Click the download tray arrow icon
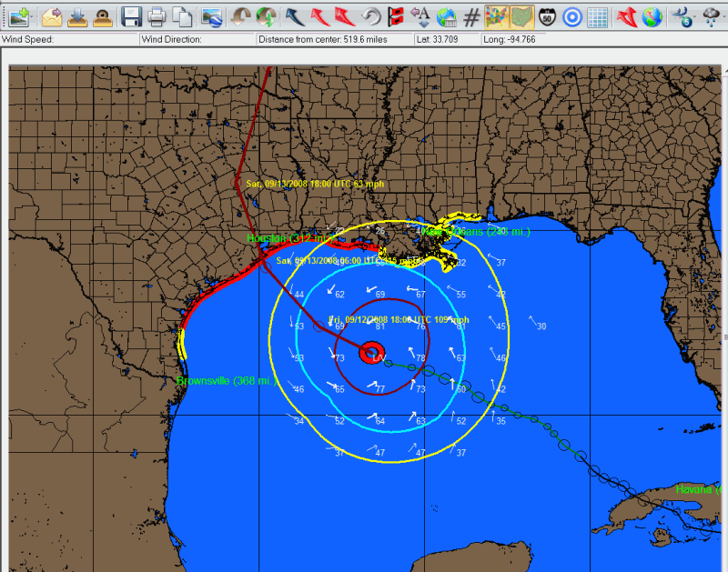Image resolution: width=728 pixels, height=572 pixels. (77, 16)
